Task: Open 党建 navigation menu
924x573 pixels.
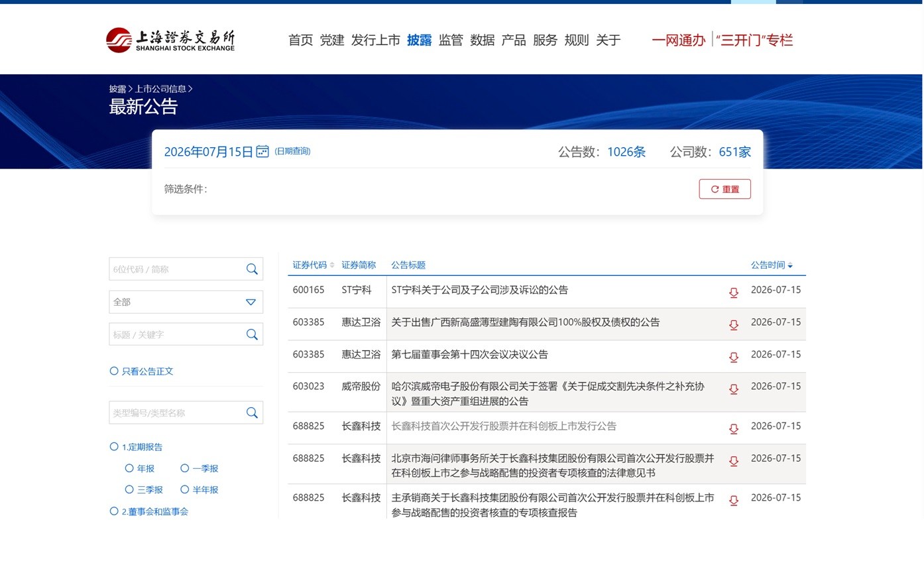Action: click(x=332, y=40)
